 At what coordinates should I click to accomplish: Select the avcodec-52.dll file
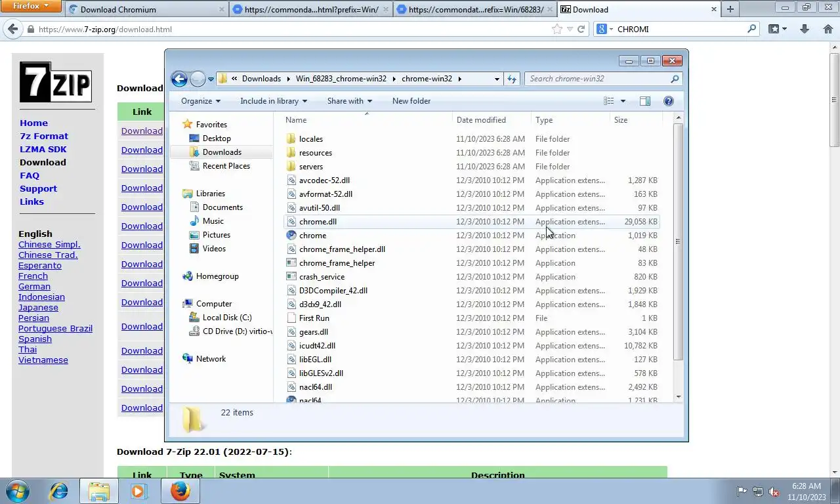click(324, 180)
